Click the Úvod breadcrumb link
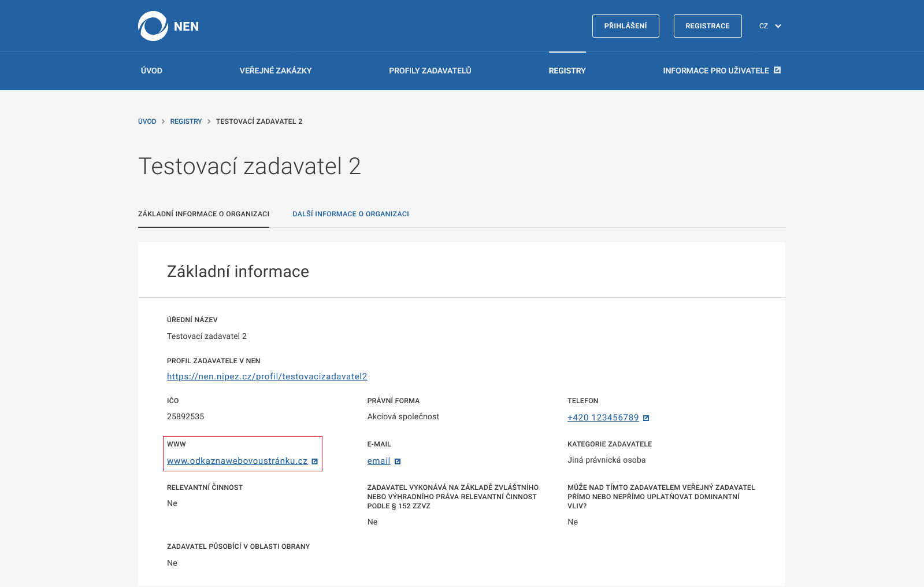Viewport: 924px width, 587px height. click(x=147, y=121)
